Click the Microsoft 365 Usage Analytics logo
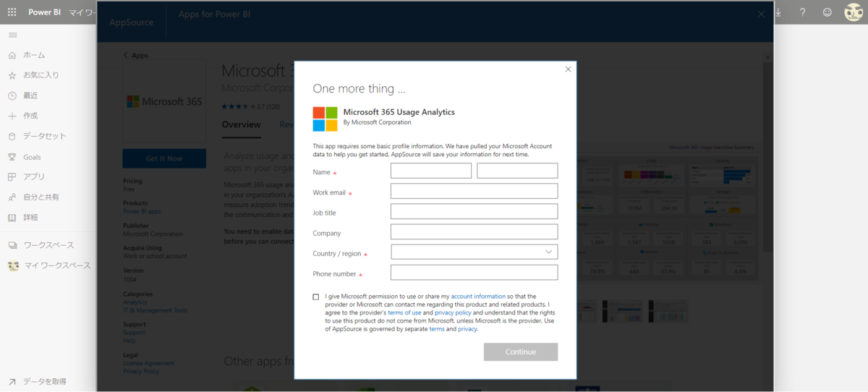868x392 pixels. coord(325,119)
